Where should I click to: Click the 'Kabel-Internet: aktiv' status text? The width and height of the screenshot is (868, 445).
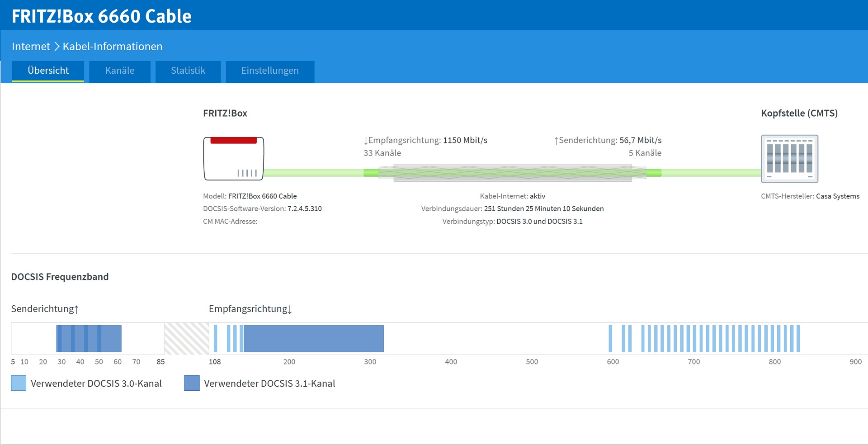[513, 196]
